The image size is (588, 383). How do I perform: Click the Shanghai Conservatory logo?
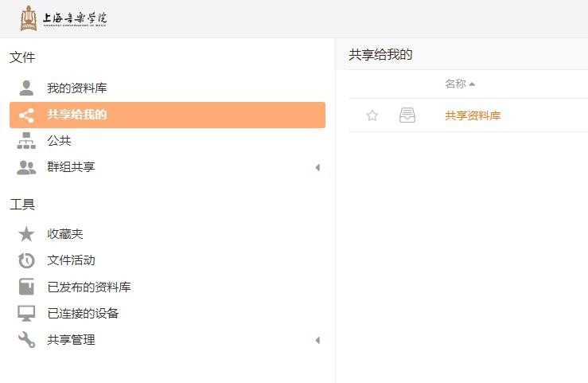coord(64,18)
